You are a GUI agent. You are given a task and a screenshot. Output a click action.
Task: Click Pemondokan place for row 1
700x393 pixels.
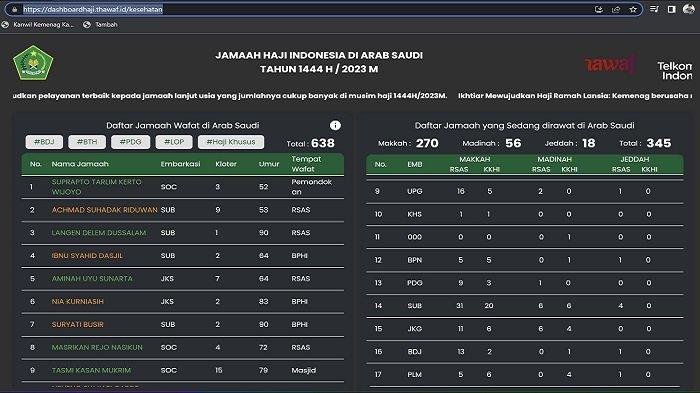point(311,187)
